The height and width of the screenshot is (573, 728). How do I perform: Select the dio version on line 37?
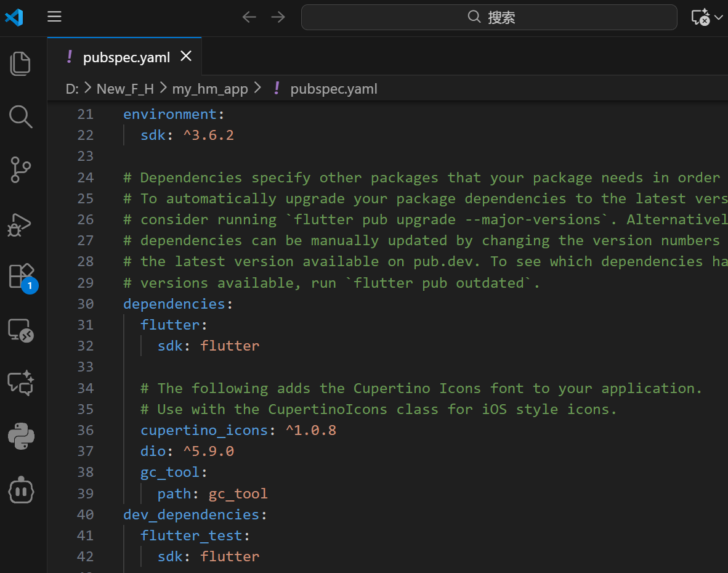coord(209,450)
